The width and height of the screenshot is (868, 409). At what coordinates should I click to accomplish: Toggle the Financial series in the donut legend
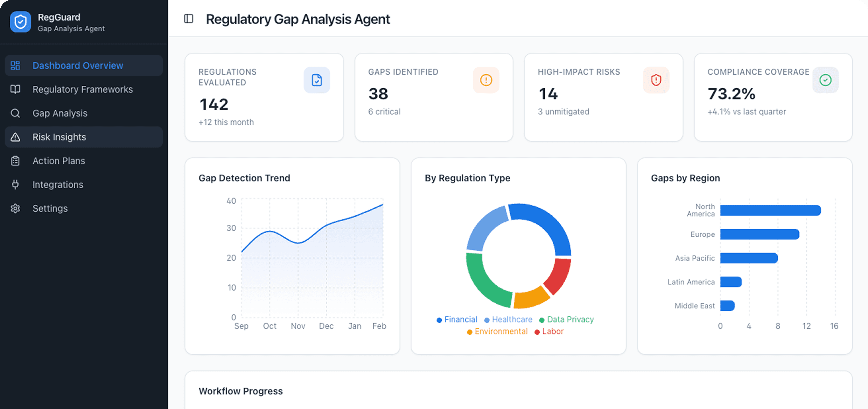coord(457,319)
